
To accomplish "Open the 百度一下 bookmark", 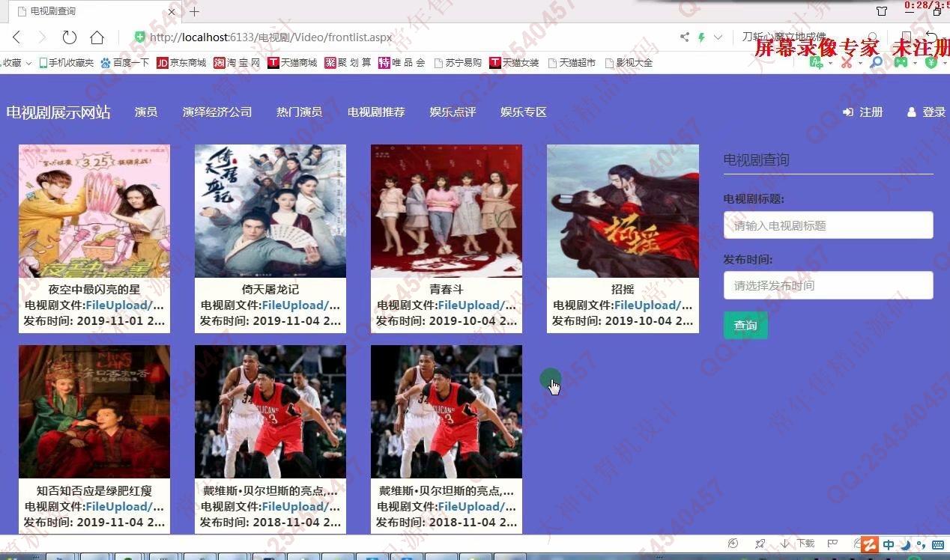I will click(124, 63).
